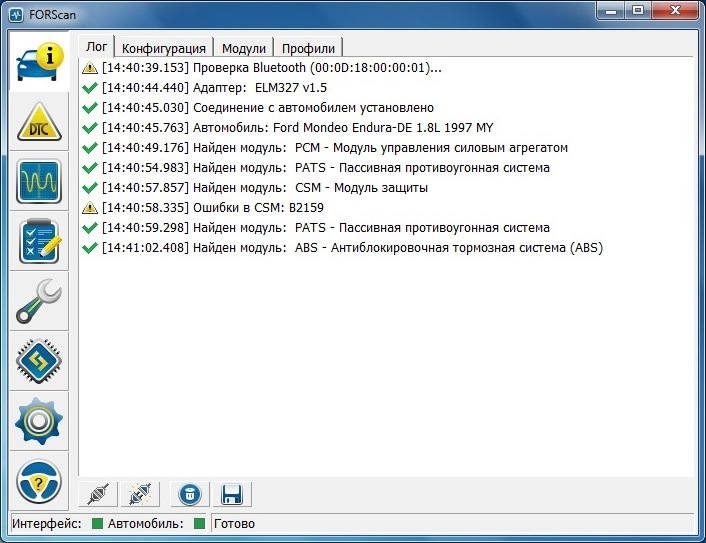Switch to the Конфигурация tab
706x543 pixels.
tap(164, 48)
